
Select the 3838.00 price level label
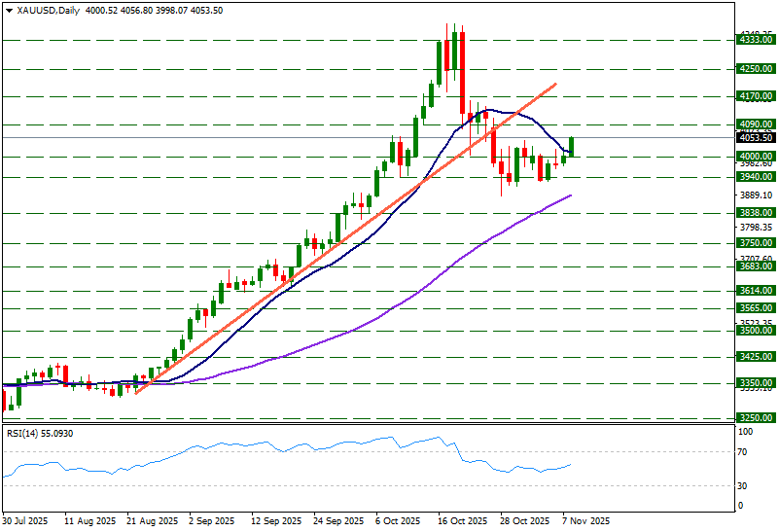[x=755, y=212]
